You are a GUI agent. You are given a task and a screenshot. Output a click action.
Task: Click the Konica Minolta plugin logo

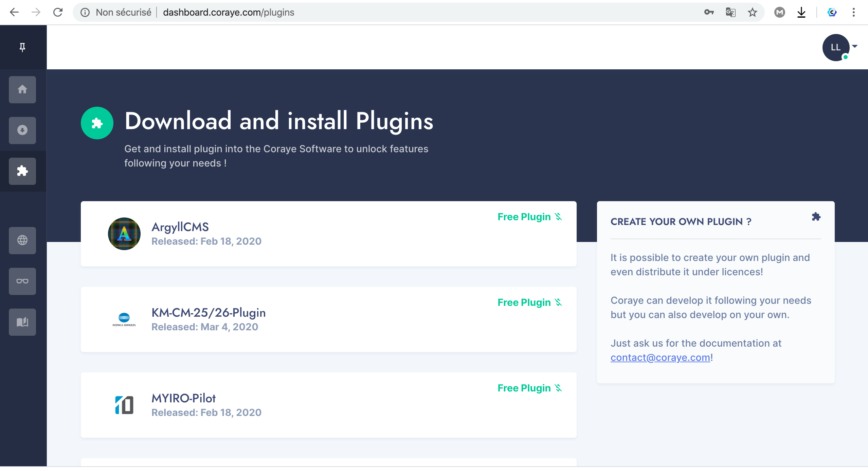[124, 319]
